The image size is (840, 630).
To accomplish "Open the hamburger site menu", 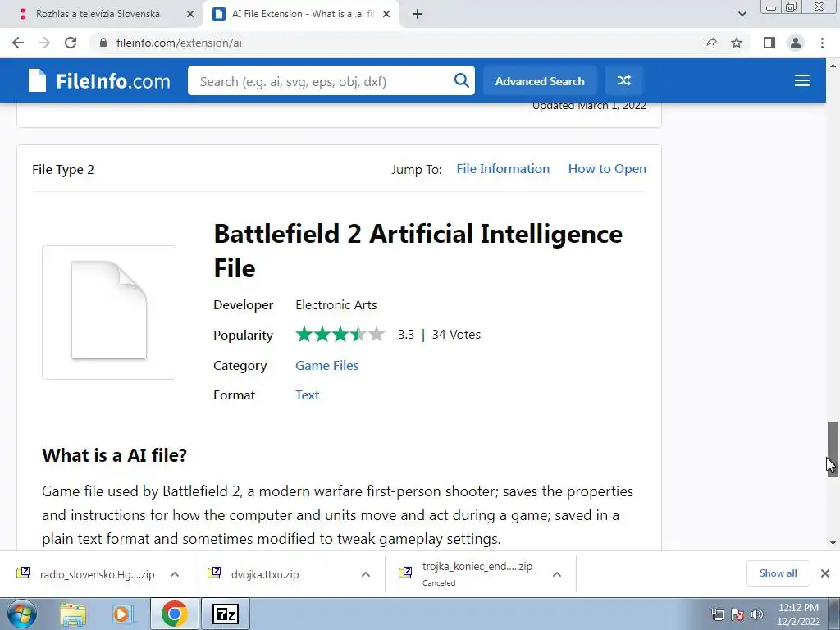I will click(802, 81).
